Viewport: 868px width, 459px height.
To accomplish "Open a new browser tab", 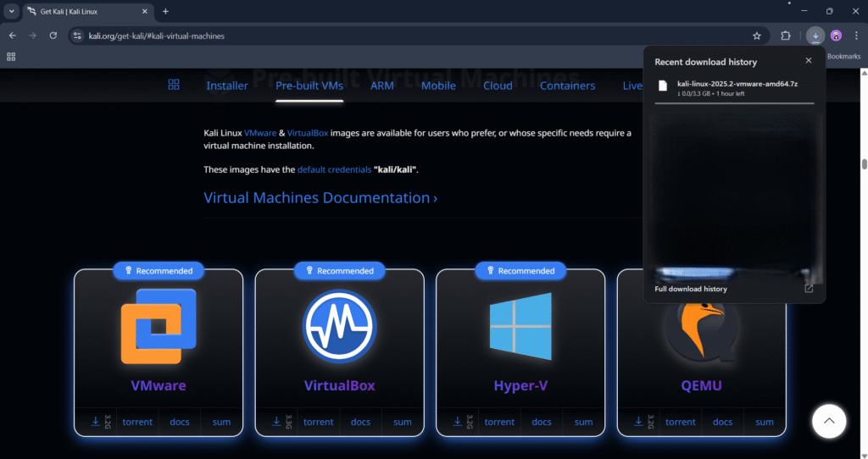I will 165,11.
